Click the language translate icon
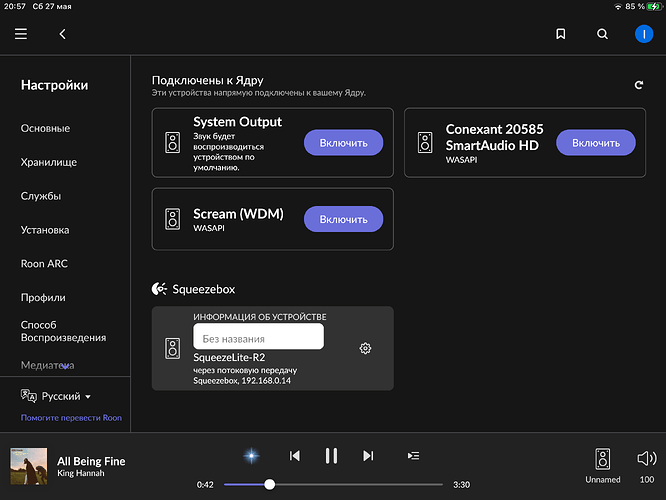The image size is (666, 500). (x=29, y=396)
